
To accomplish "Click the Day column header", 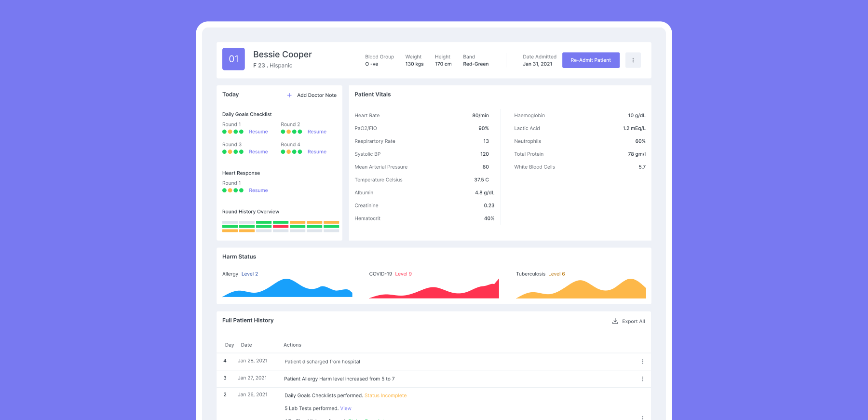I will [230, 345].
